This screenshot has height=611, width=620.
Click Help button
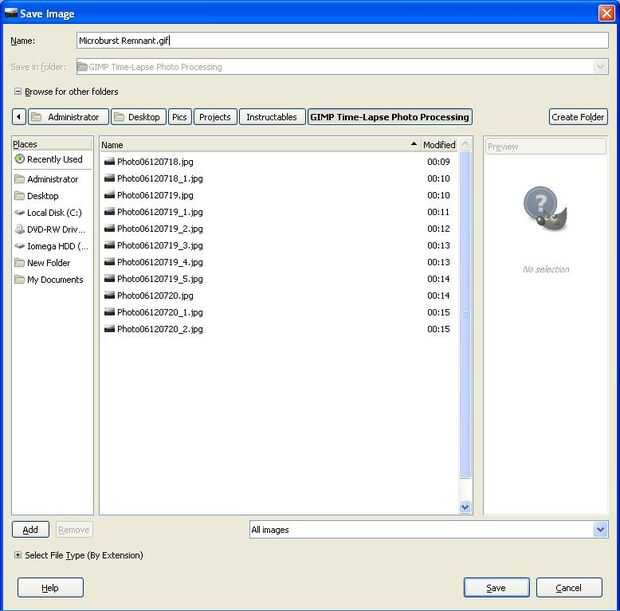(50, 588)
